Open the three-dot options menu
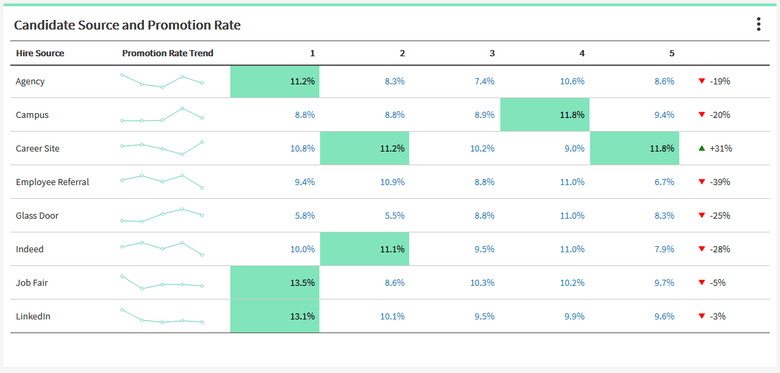 click(758, 24)
